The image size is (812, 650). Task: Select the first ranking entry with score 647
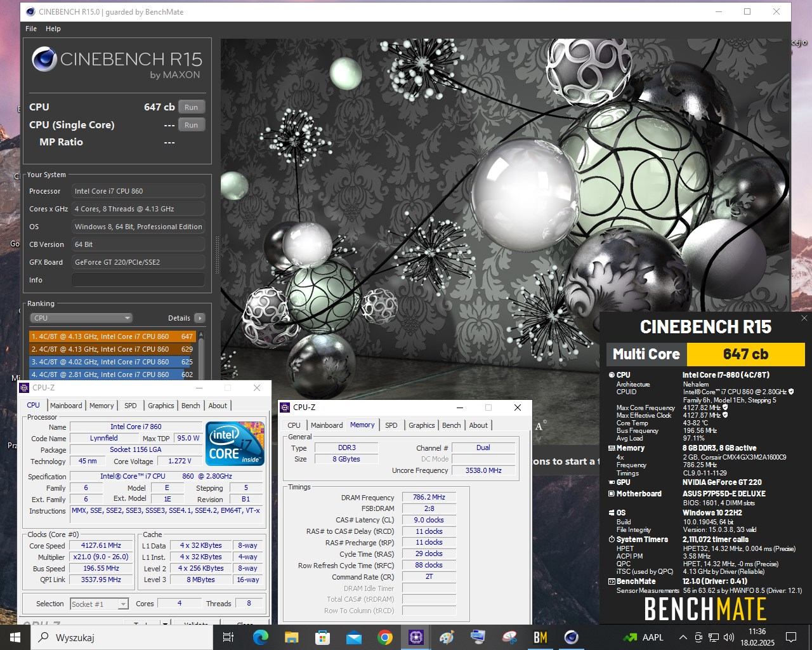click(112, 336)
